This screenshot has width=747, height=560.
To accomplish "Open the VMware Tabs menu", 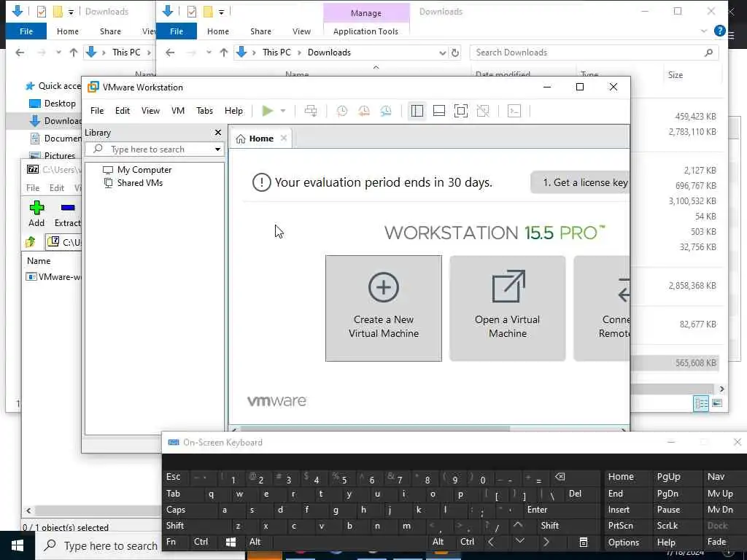I will point(204,111).
